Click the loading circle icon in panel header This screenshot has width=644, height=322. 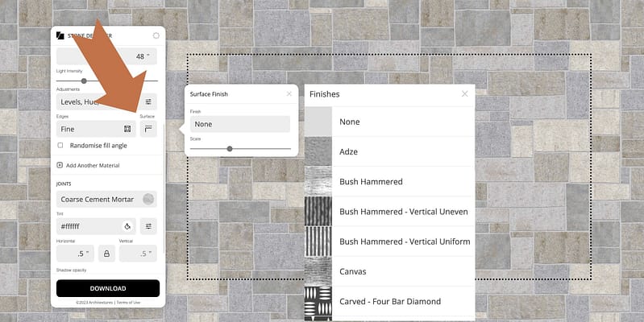[x=156, y=35]
